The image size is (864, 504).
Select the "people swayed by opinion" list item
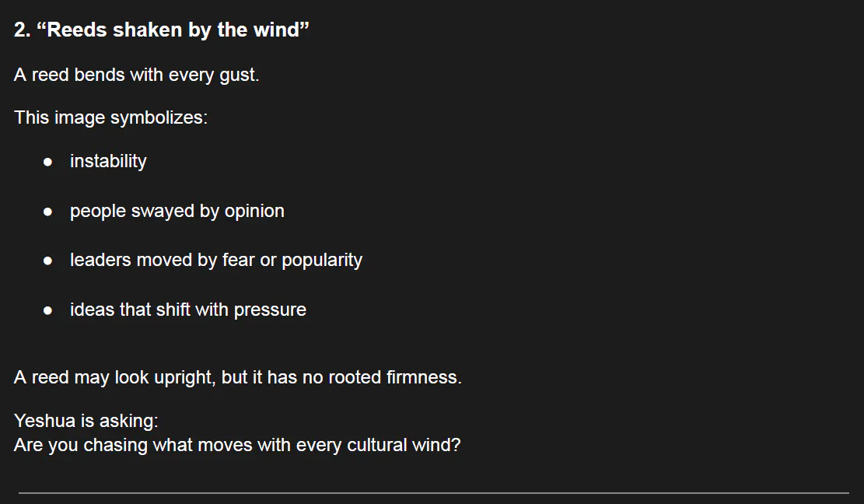(x=177, y=211)
